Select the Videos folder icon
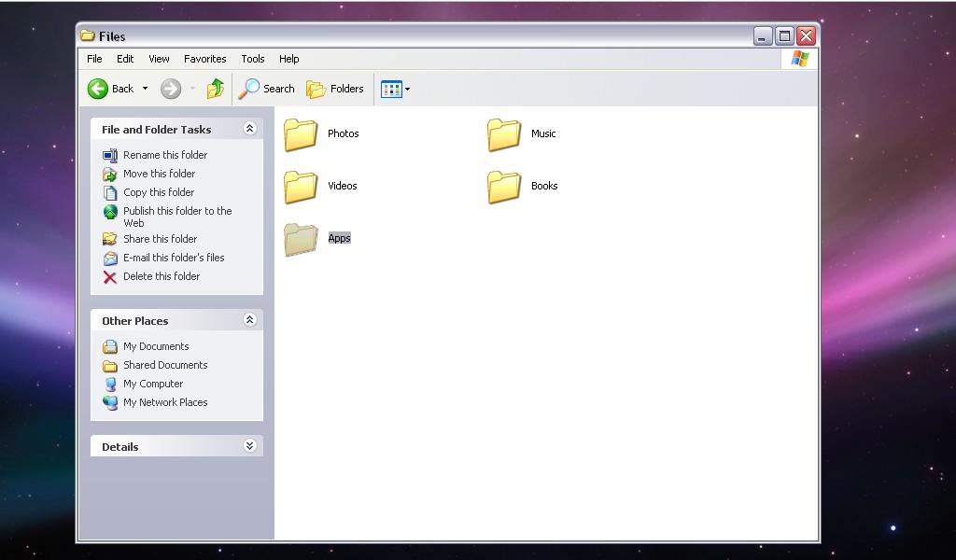 301,187
